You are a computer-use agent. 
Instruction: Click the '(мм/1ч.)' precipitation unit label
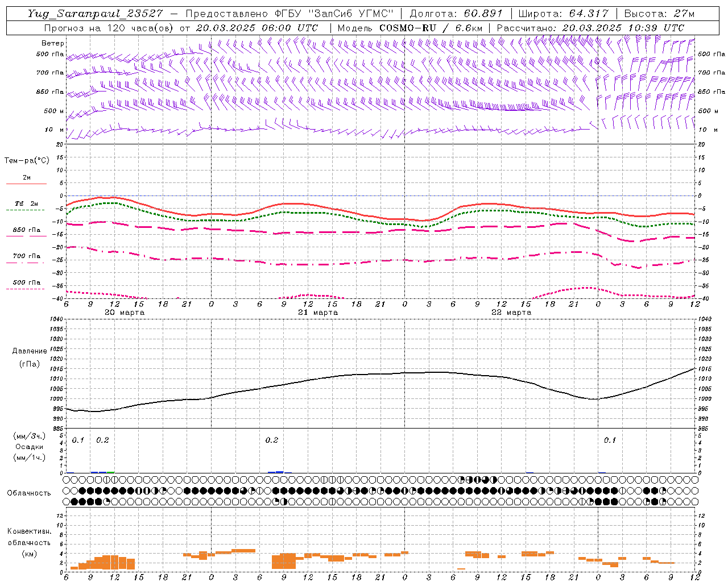pyautogui.click(x=30, y=457)
